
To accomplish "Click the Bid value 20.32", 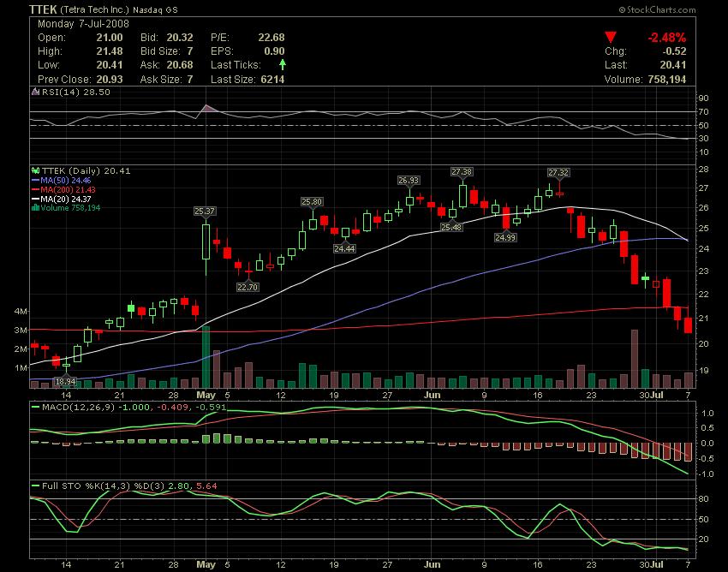I will [x=180, y=38].
